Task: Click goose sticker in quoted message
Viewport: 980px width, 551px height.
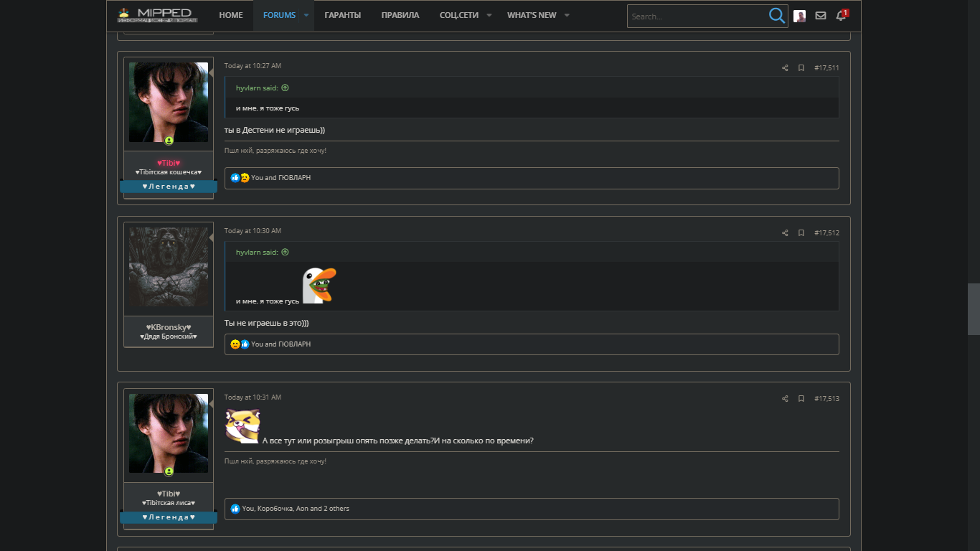Action: [319, 286]
